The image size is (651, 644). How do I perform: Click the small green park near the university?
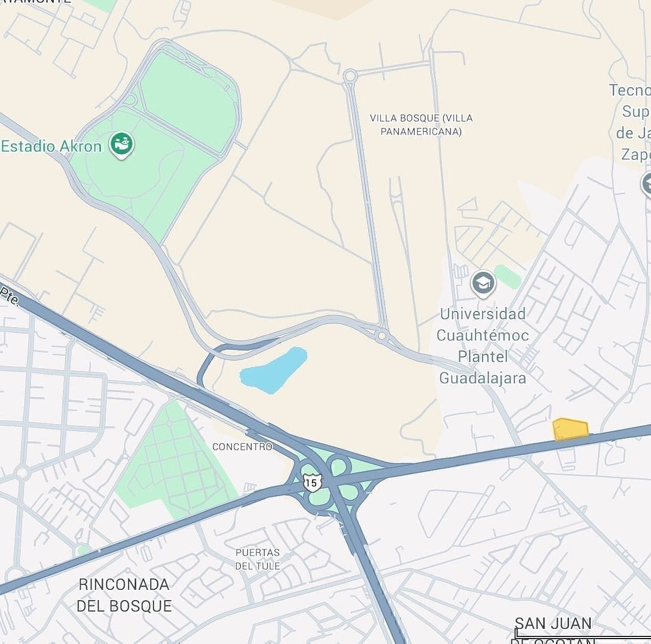click(508, 276)
